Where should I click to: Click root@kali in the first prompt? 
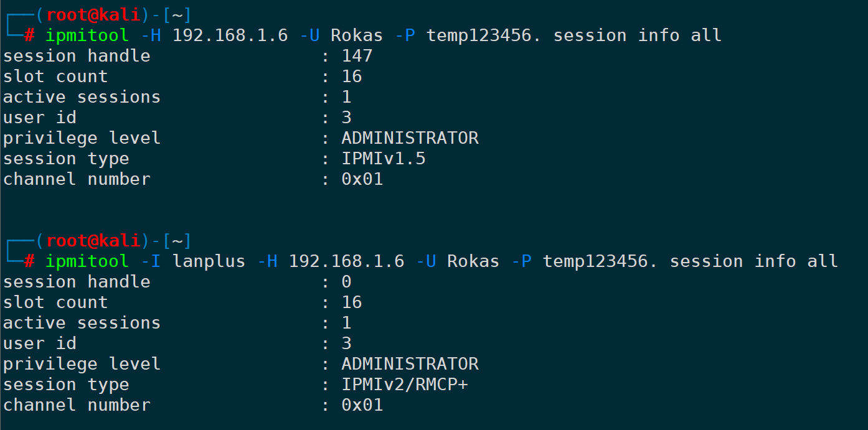pos(93,15)
